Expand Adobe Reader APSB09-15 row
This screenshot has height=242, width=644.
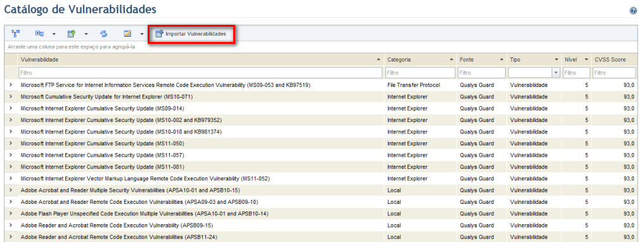pyautogui.click(x=11, y=225)
